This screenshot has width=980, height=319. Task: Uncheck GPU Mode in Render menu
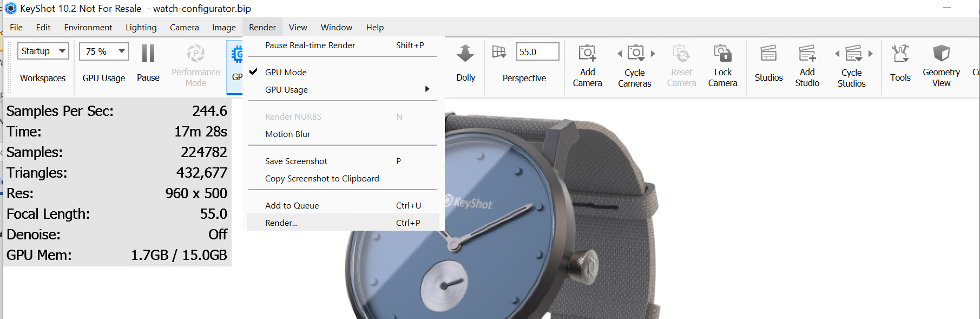[x=286, y=73]
